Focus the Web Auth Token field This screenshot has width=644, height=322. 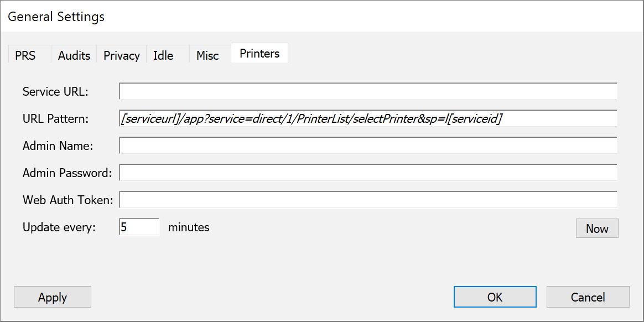[368, 200]
